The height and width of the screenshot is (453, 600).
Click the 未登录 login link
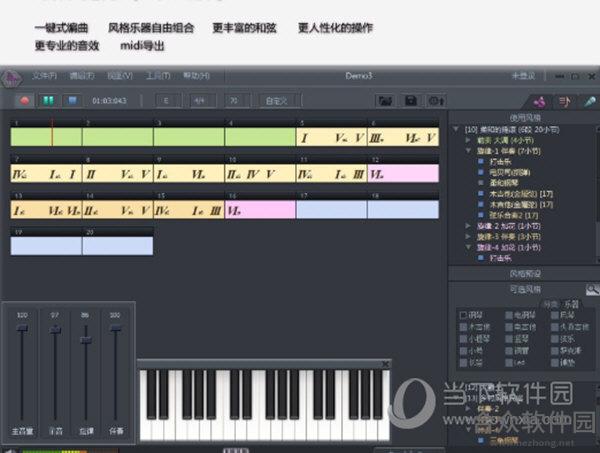coord(523,76)
